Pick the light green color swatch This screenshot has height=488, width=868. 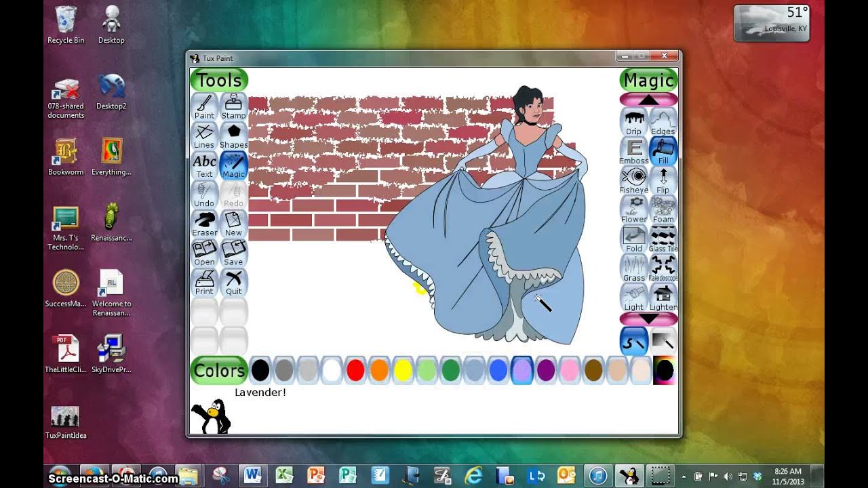[427, 370]
